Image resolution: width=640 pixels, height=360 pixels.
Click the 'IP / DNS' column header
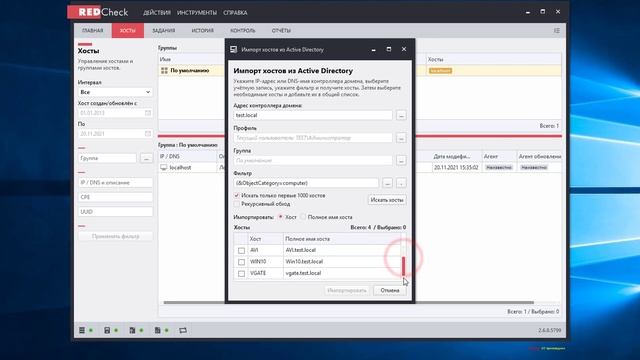[x=188, y=156]
